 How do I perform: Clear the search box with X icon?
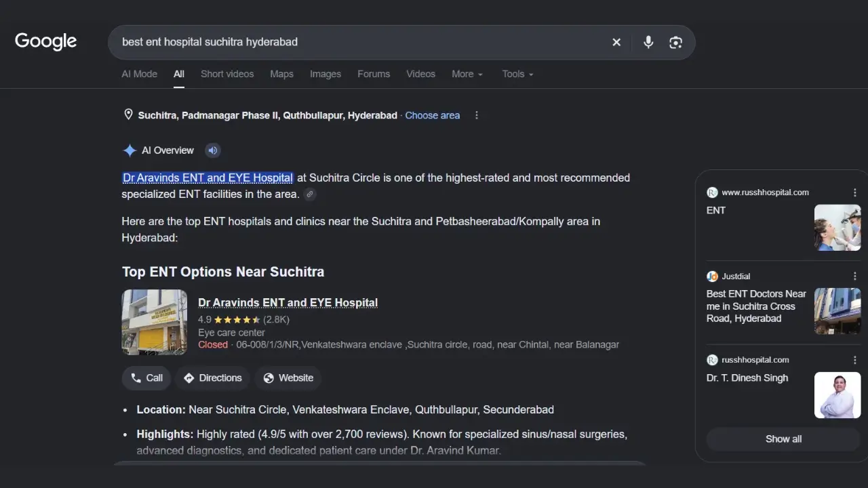(616, 42)
